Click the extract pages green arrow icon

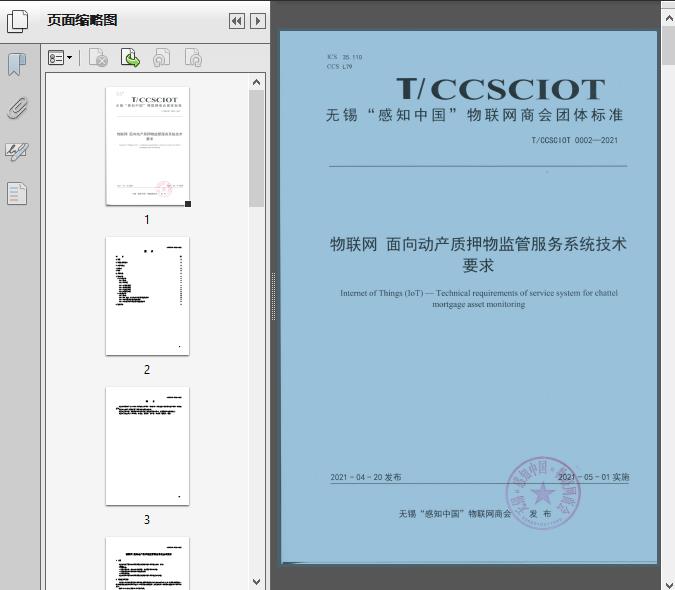[130, 58]
